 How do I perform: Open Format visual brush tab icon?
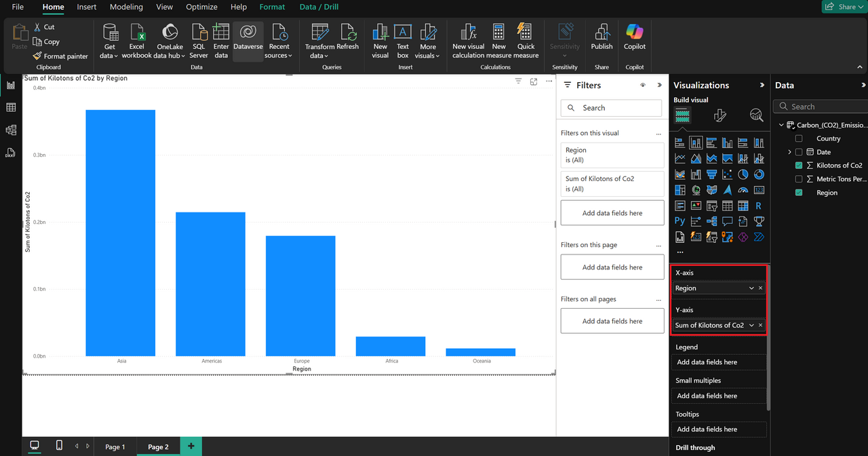(x=720, y=116)
